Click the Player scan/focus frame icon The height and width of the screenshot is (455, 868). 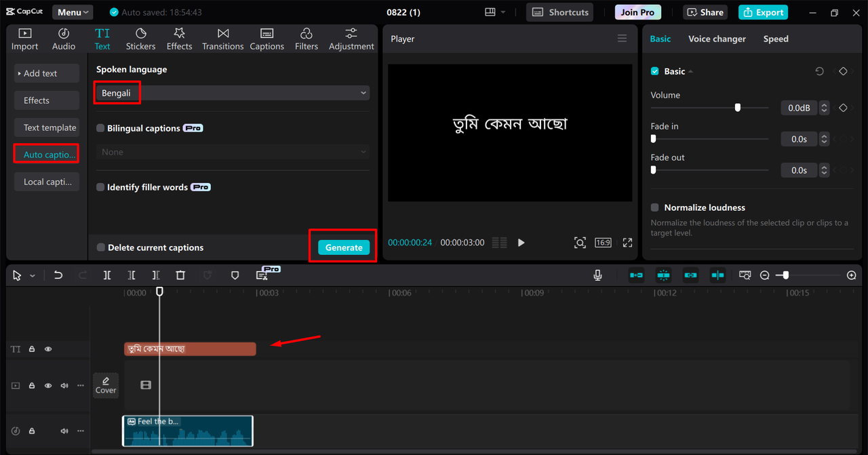tap(580, 243)
